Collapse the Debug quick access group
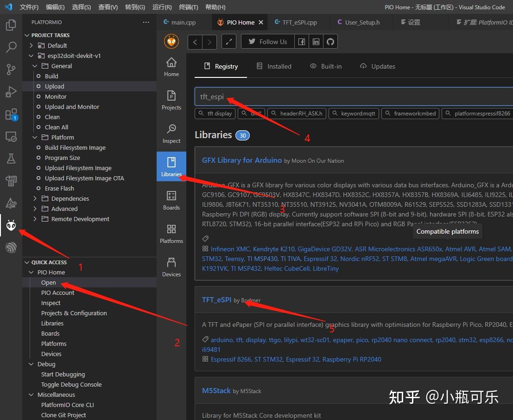The image size is (513, 420). coord(31,364)
